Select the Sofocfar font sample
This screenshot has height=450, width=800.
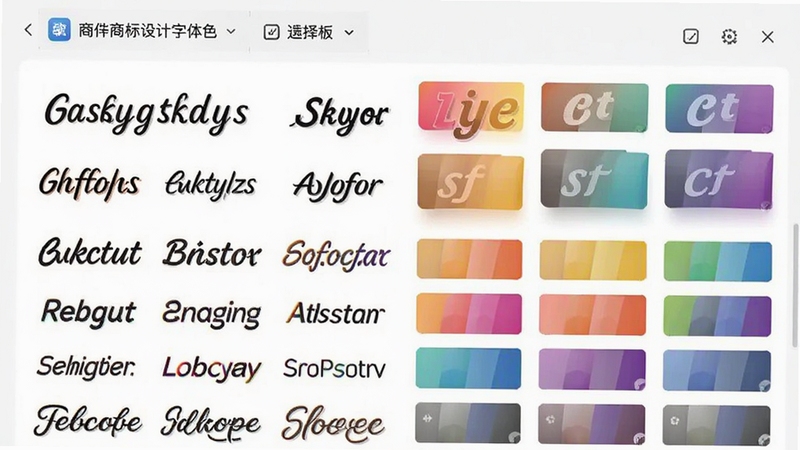(x=337, y=255)
